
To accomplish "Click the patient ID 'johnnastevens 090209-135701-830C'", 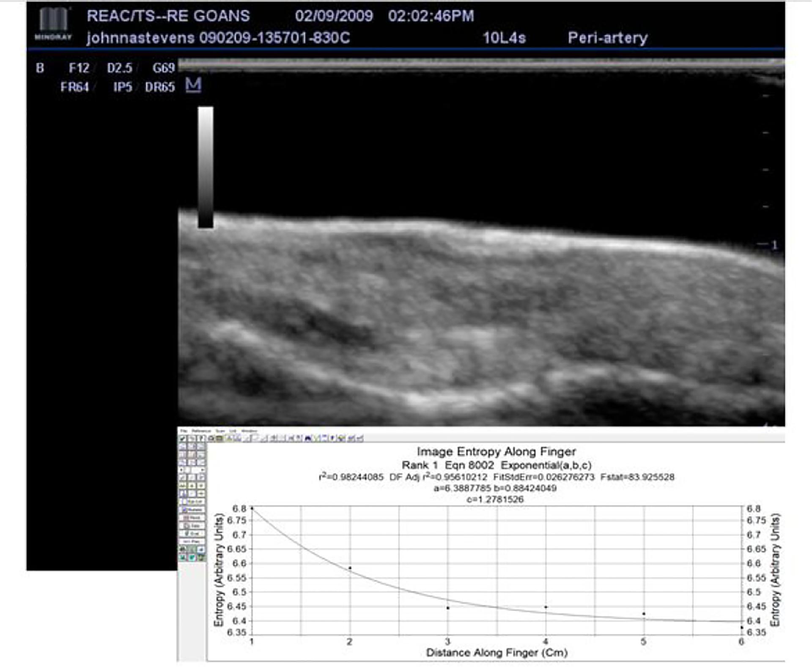I will pyautogui.click(x=218, y=38).
